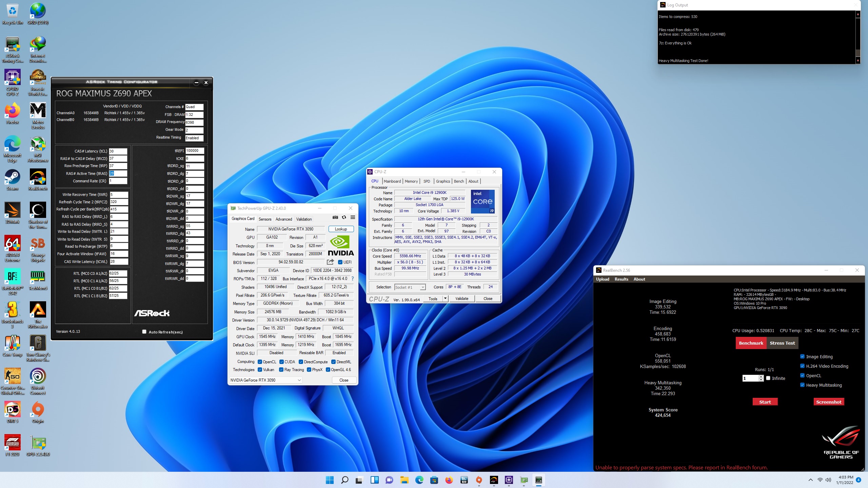This screenshot has height=488, width=868.
Task: Click the RealBench runs number input field
Action: 750,378
